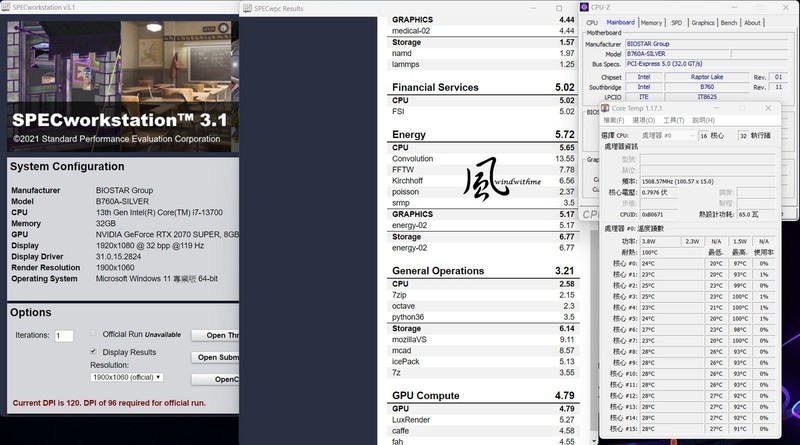
Task: Click the CPU-Z title bar icon
Action: (x=585, y=7)
